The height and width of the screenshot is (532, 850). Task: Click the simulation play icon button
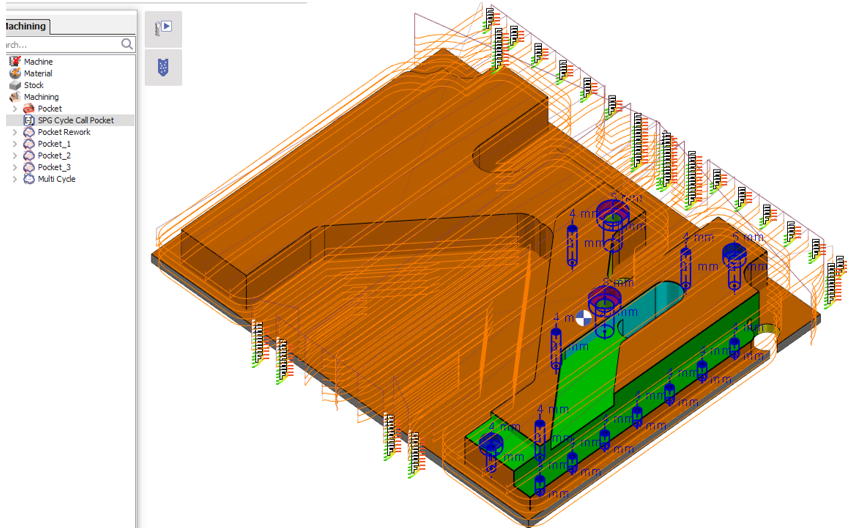click(x=163, y=29)
